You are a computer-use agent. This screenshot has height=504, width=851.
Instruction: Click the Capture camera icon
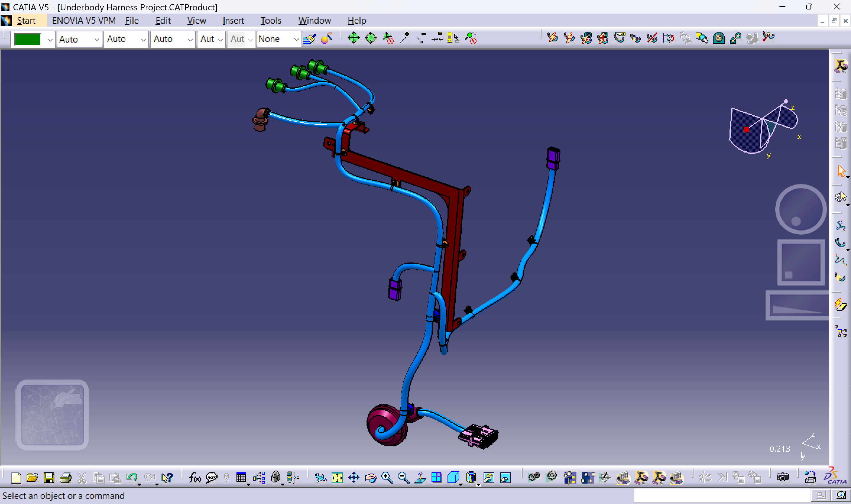(x=782, y=477)
